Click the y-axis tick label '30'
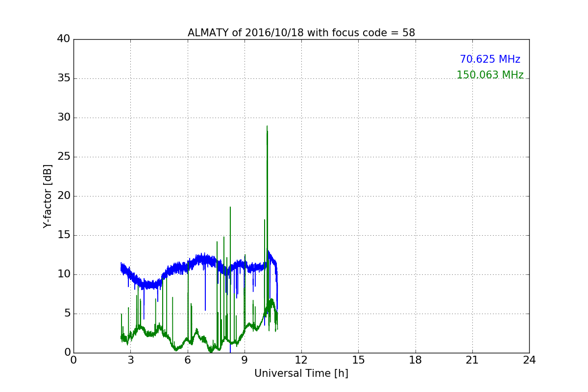 [64, 118]
